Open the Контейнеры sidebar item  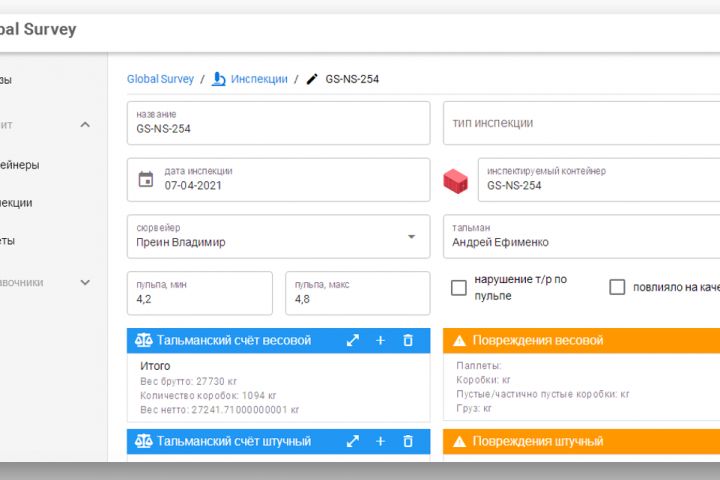(x=20, y=165)
